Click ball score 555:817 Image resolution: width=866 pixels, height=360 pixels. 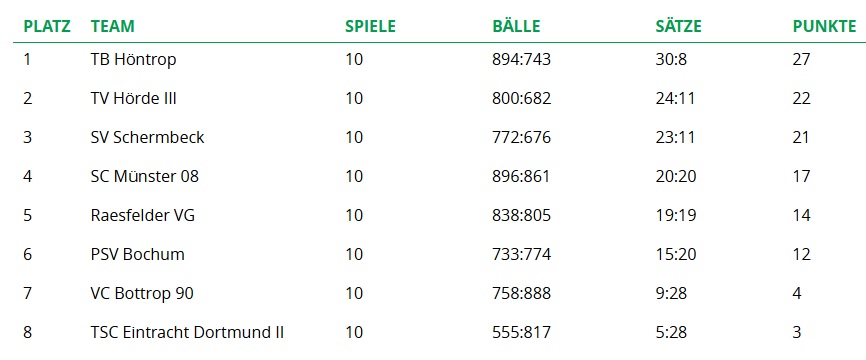tap(521, 332)
